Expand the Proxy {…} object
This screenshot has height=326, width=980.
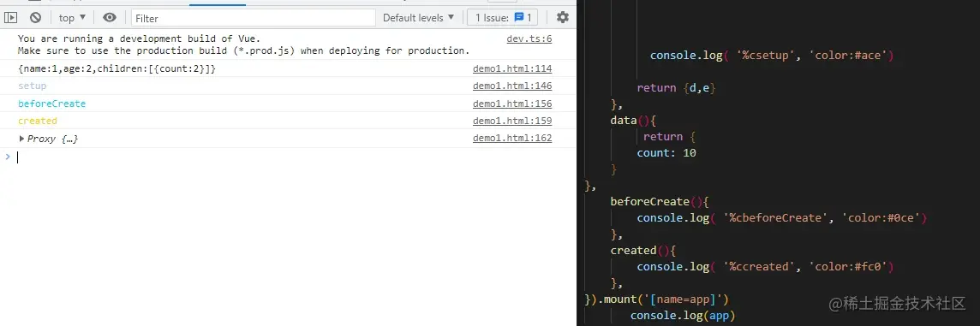22,139
